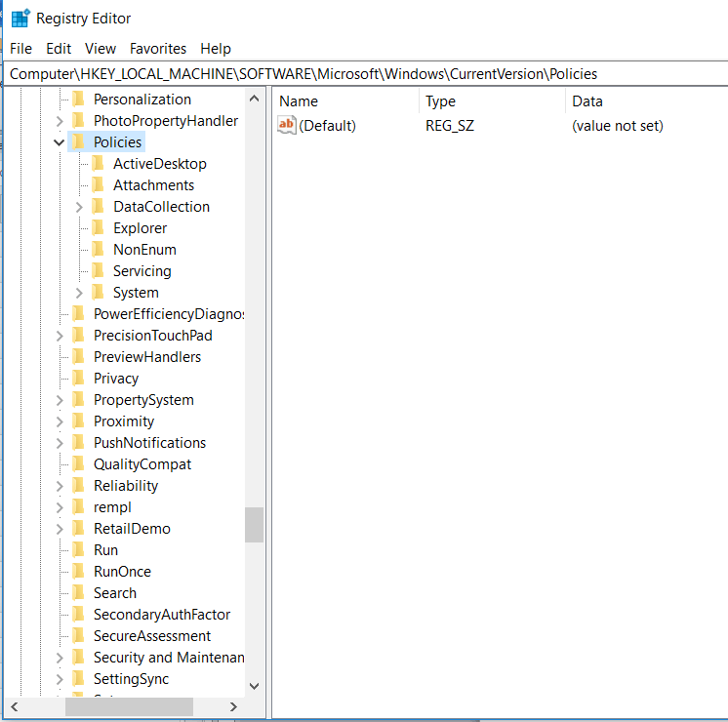Image resolution: width=728 pixels, height=722 pixels.
Task: Click the (Default) string value icon
Action: point(287,125)
